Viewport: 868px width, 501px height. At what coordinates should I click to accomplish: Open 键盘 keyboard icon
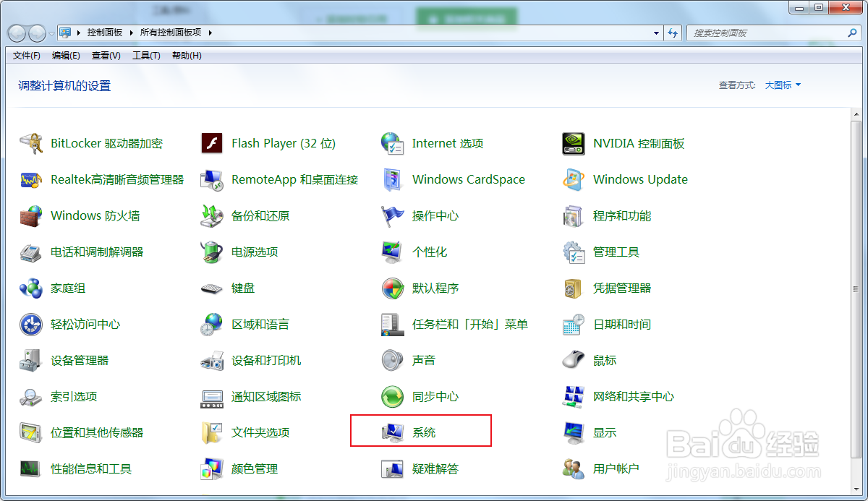click(x=212, y=288)
